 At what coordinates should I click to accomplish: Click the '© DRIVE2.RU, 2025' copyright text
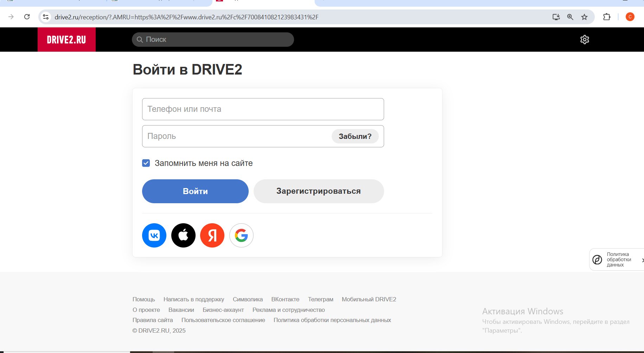click(159, 330)
